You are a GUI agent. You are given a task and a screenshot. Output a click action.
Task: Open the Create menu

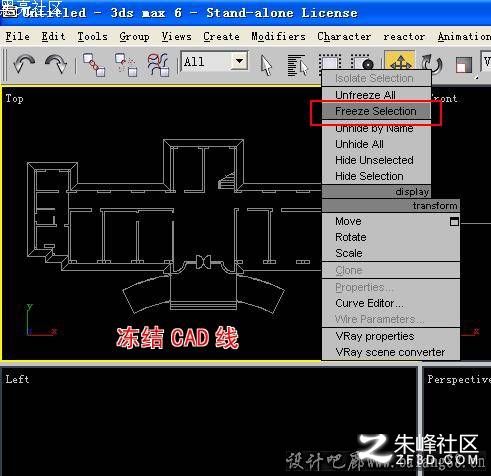point(221,36)
